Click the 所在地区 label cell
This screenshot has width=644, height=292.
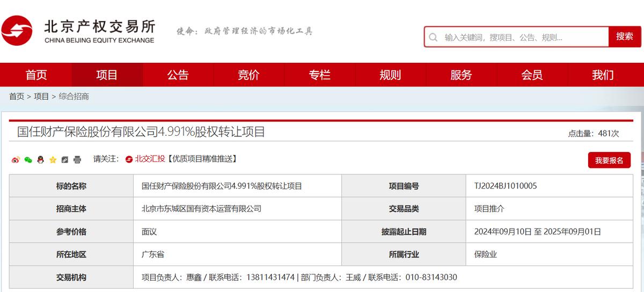coord(71,254)
